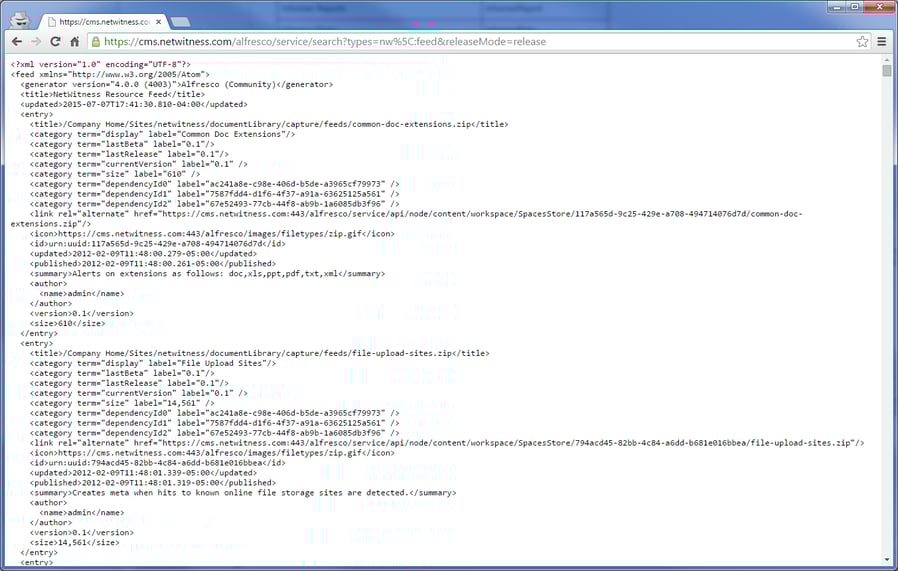Bookmark this page with the star icon
Image resolution: width=898 pixels, height=571 pixels.
862,42
